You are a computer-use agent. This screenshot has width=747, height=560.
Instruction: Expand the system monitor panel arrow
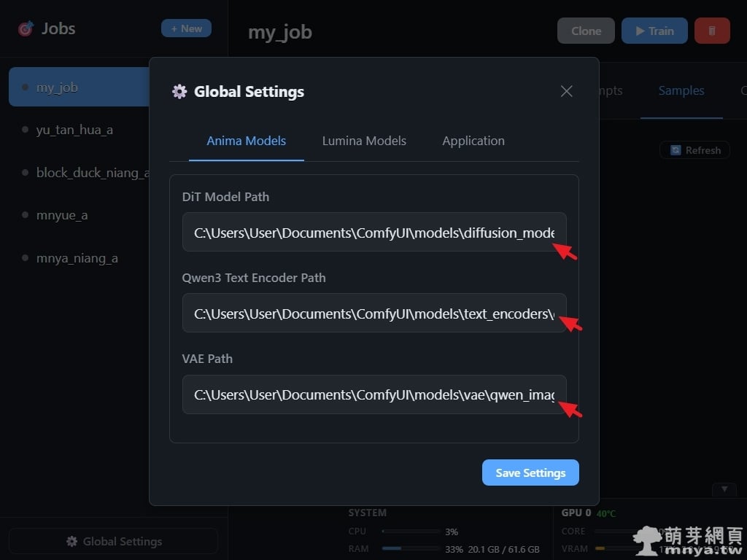tap(724, 489)
